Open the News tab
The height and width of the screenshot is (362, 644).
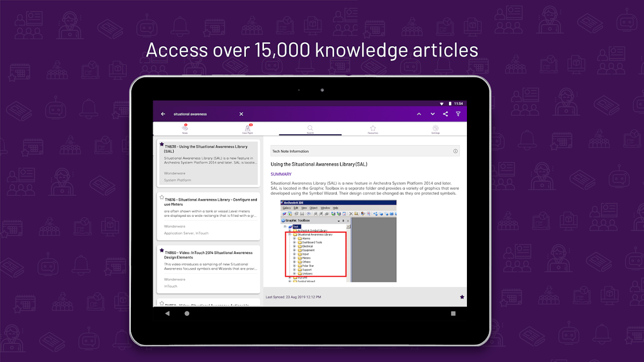click(x=185, y=129)
